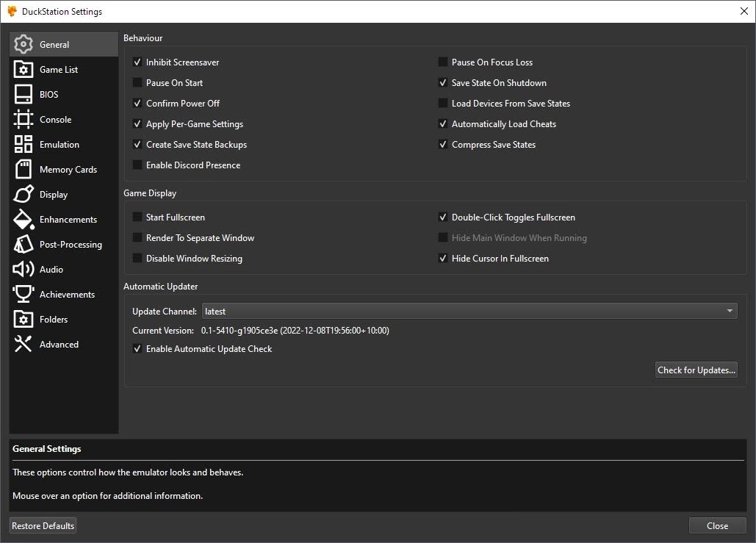This screenshot has width=756, height=543.
Task: Open the Advanced settings category
Action: (59, 345)
